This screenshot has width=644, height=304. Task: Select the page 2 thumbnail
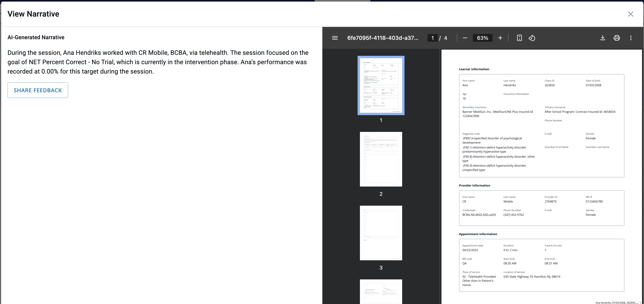pos(381,159)
